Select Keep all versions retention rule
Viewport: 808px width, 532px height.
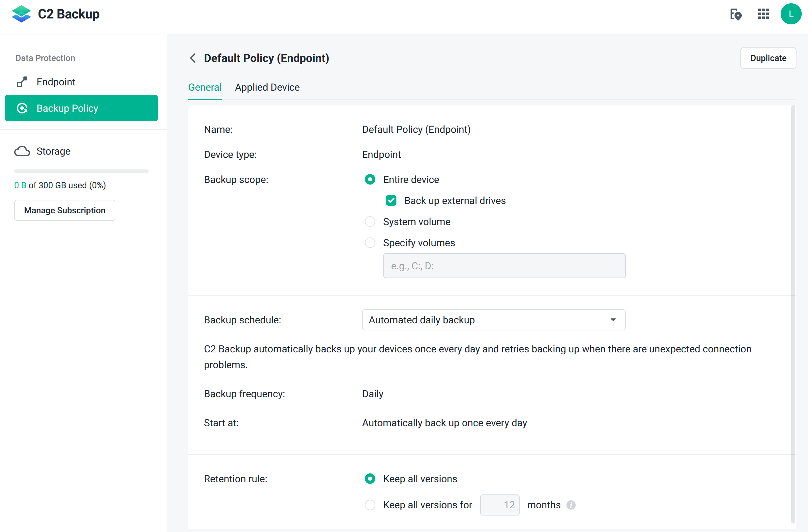[370, 479]
